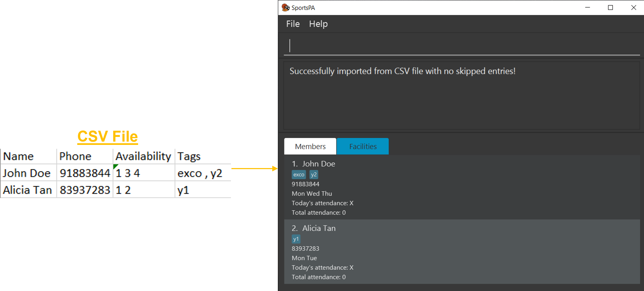
Task: Click the 'exco' tag on John Doe
Action: [299, 175]
